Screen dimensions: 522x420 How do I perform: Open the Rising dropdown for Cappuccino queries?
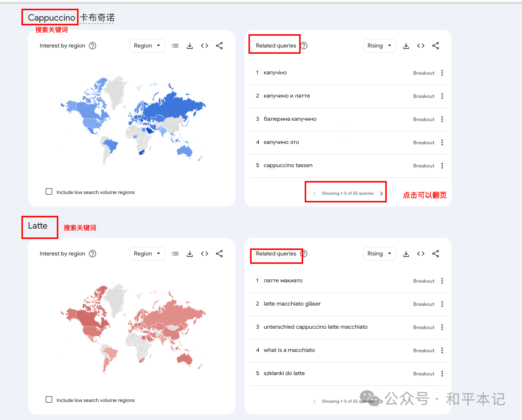379,46
